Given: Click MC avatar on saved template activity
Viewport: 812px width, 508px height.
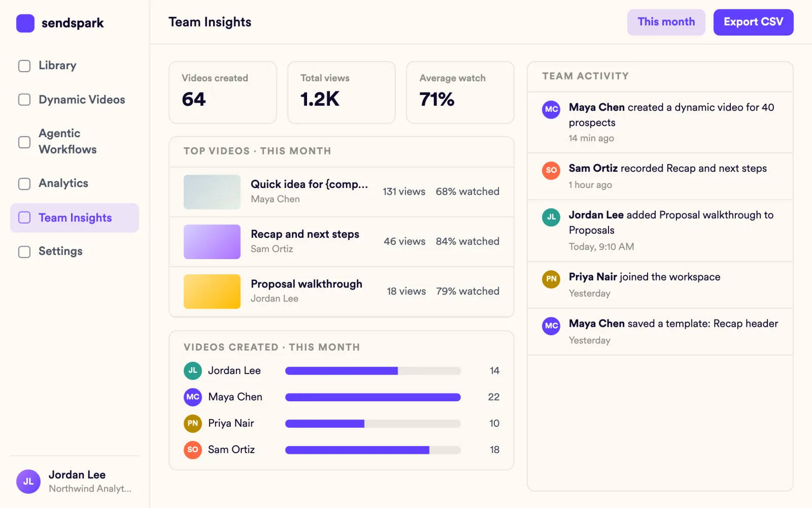Looking at the screenshot, I should coord(551,326).
